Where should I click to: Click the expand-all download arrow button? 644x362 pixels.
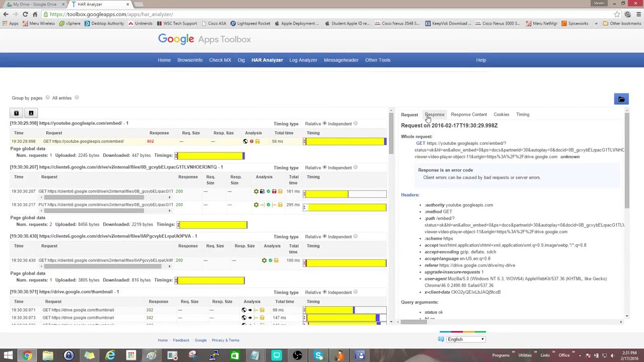(31, 113)
